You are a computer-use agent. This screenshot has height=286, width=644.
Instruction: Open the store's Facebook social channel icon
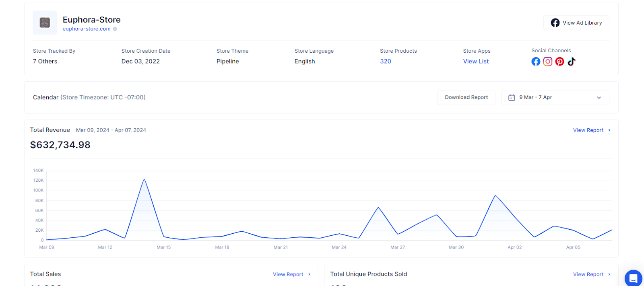536,62
